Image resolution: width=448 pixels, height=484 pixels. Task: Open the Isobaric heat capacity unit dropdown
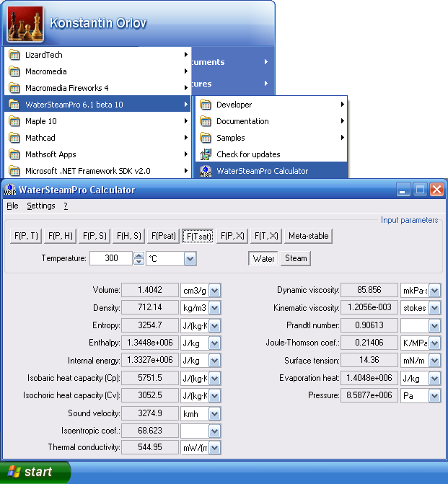tap(214, 379)
